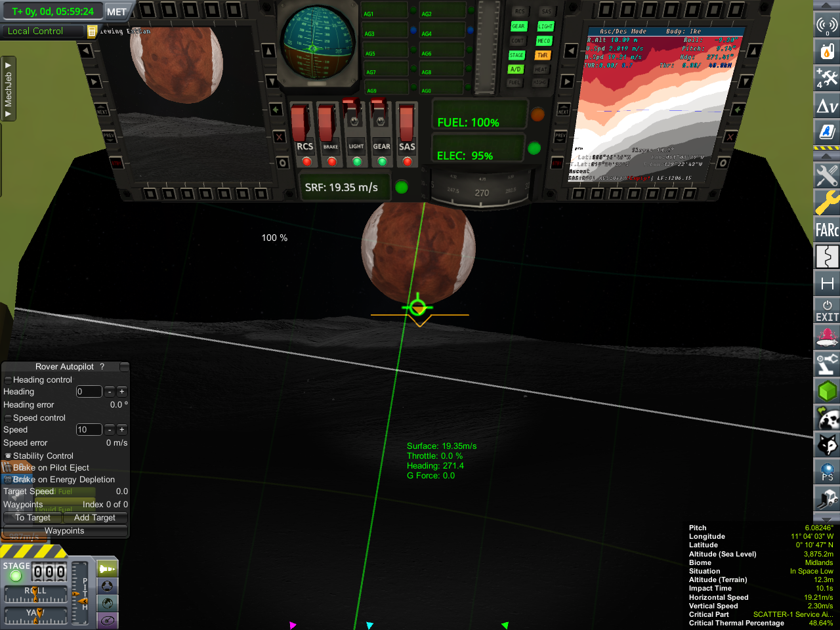This screenshot has width=840, height=630.
Task: Click the EXIT power icon
Action: point(827,310)
